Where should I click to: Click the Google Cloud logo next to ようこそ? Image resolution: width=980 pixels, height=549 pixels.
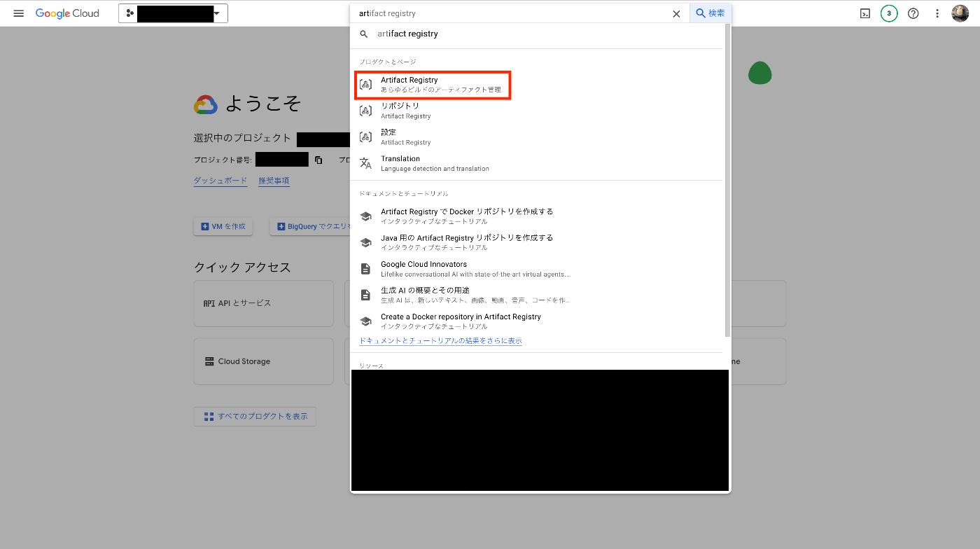pos(206,104)
